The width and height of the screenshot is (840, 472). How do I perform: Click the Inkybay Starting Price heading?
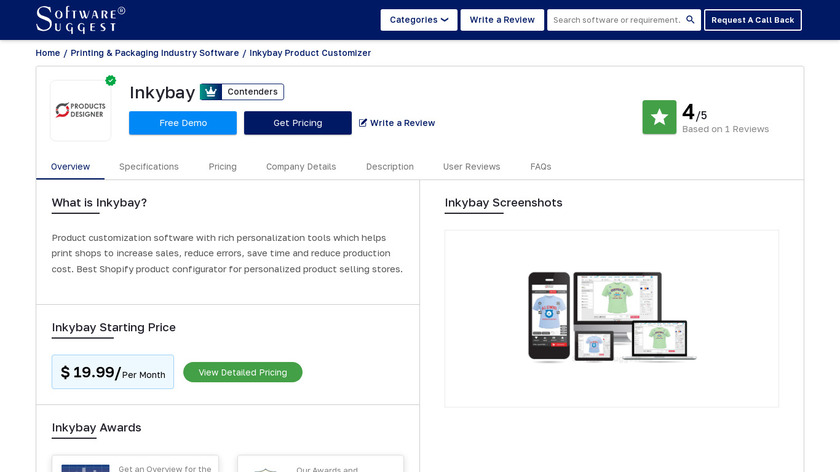pyautogui.click(x=114, y=327)
